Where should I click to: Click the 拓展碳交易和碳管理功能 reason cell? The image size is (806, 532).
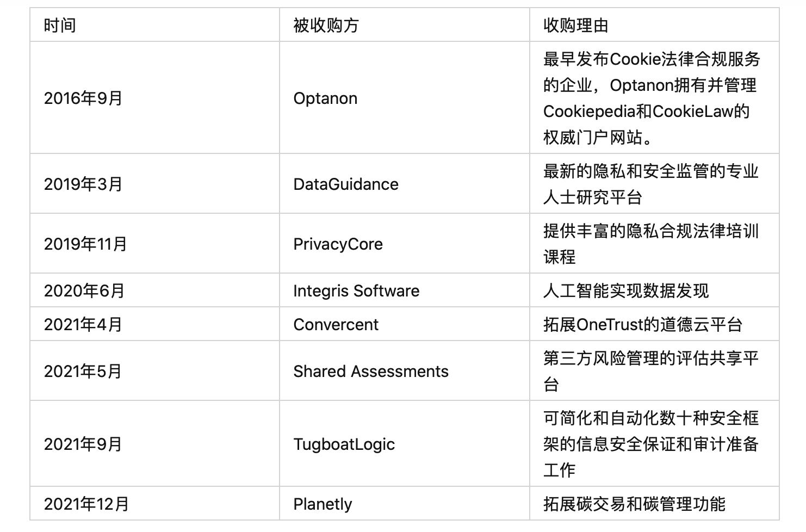click(x=654, y=504)
